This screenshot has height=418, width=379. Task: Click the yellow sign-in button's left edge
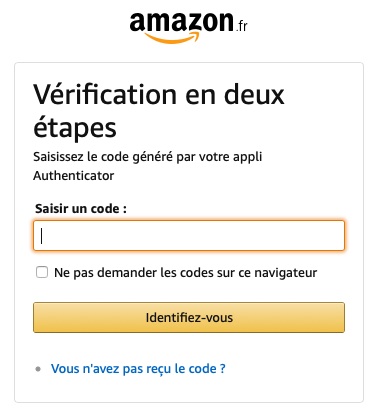point(37,317)
